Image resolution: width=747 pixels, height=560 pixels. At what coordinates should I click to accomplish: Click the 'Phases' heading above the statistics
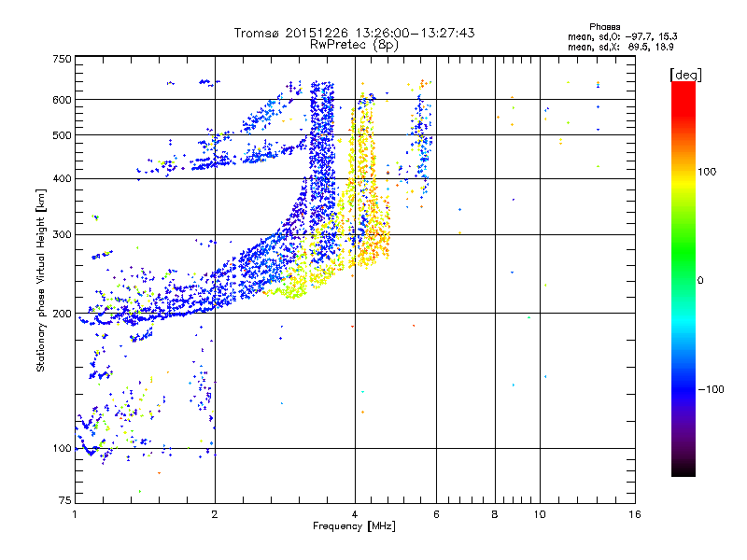604,27
